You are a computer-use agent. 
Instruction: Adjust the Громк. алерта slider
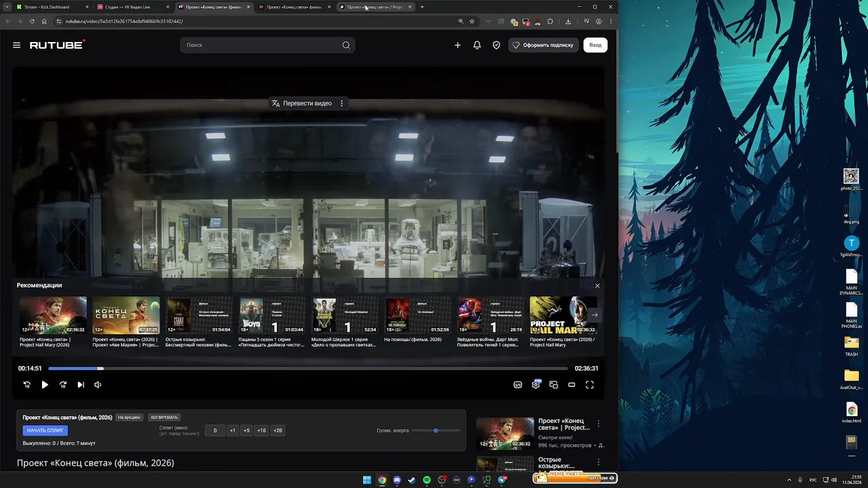435,430
